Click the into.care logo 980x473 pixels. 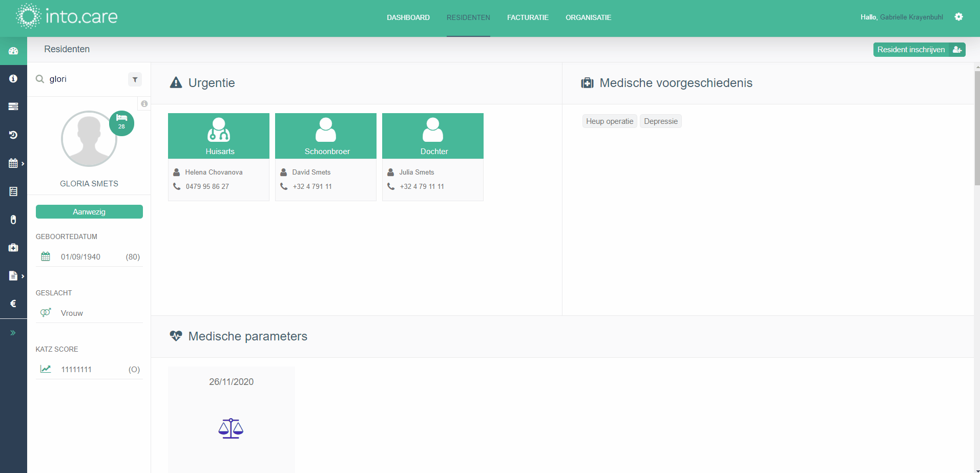click(67, 16)
